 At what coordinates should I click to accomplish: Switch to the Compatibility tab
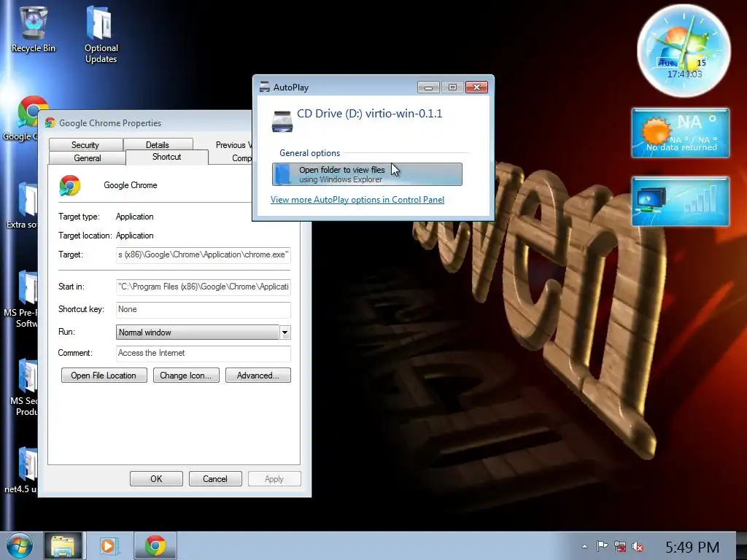pos(241,158)
